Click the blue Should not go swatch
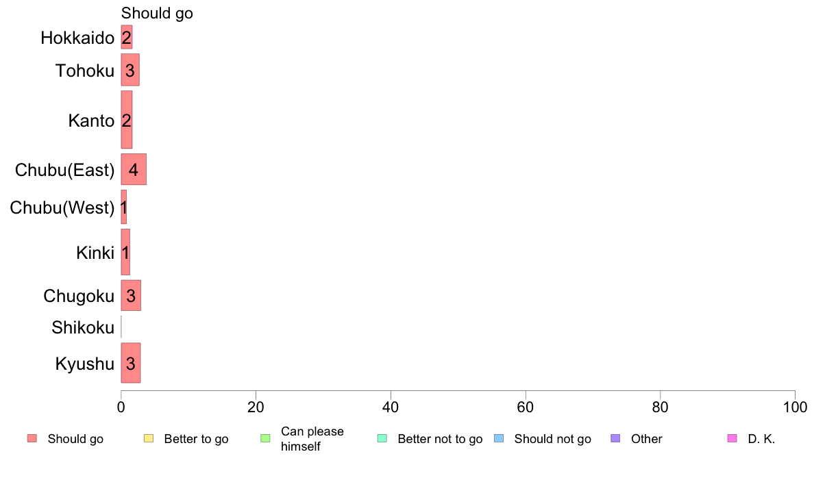Image resolution: width=814 pixels, height=504 pixels. coord(499,438)
